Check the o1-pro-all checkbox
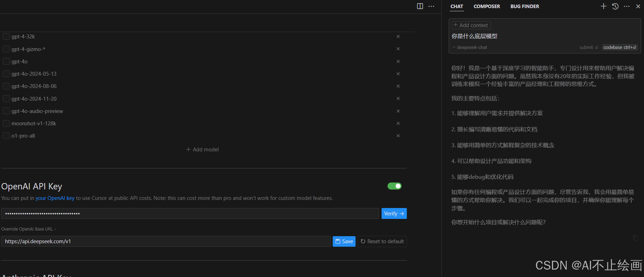Image resolution: width=644 pixels, height=277 pixels. pyautogui.click(x=6, y=136)
